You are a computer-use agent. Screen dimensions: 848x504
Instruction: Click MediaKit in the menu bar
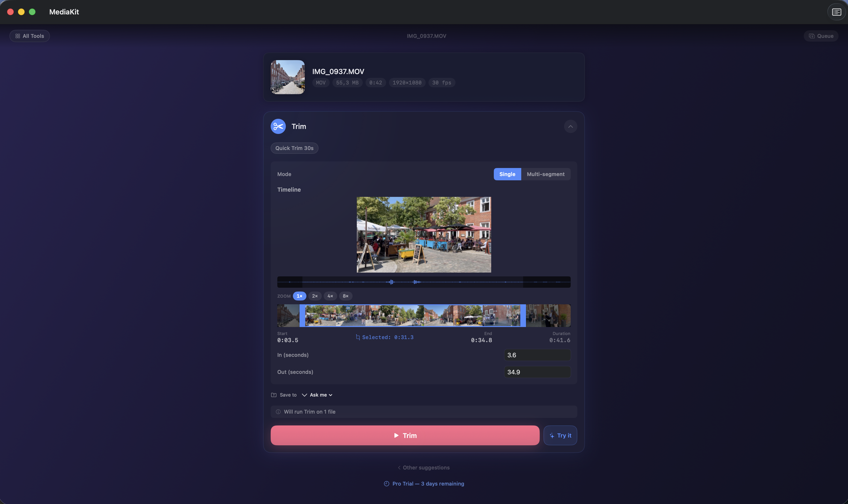pos(64,12)
